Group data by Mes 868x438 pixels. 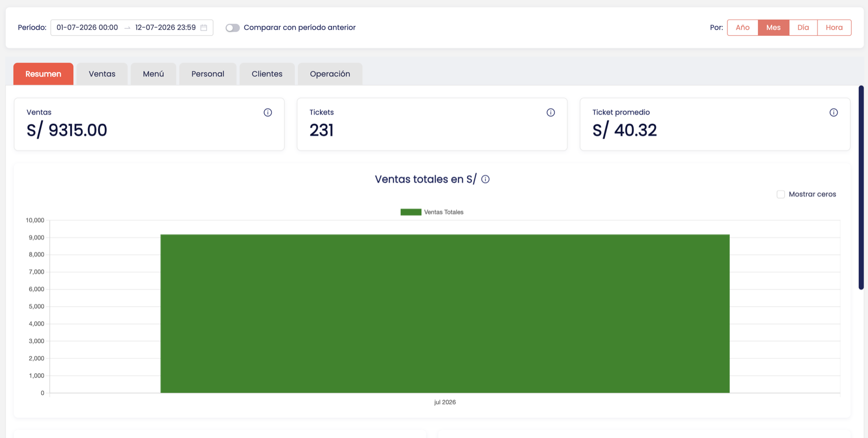pos(774,28)
